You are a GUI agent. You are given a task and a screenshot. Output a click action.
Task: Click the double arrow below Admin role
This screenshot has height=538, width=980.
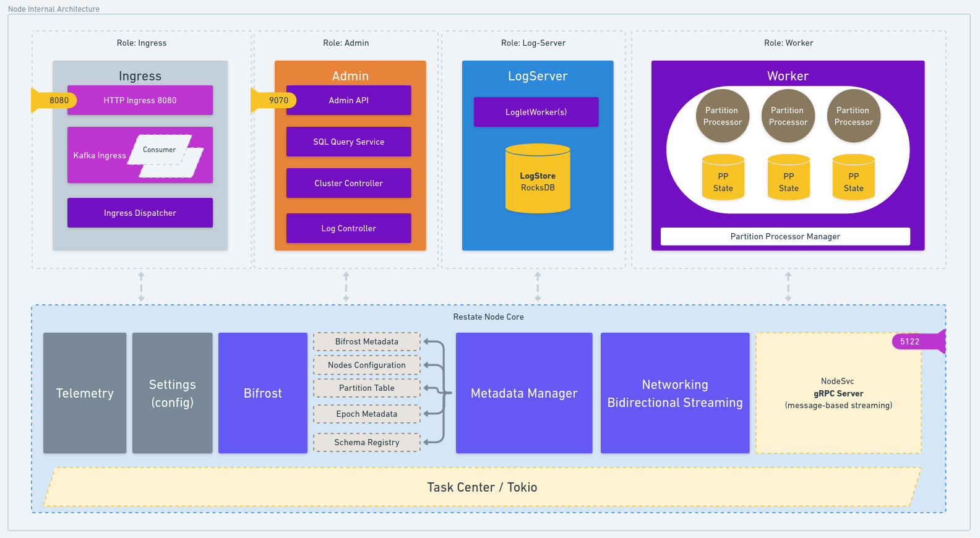point(346,286)
